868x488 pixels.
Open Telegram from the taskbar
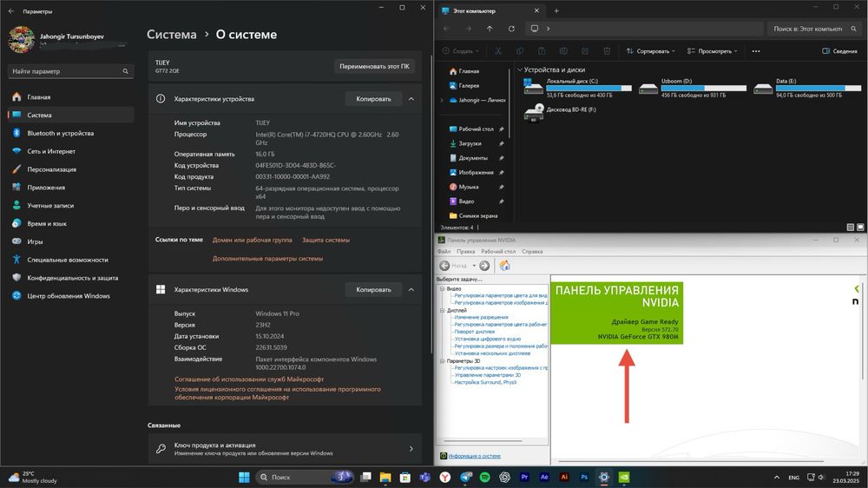coord(465,478)
